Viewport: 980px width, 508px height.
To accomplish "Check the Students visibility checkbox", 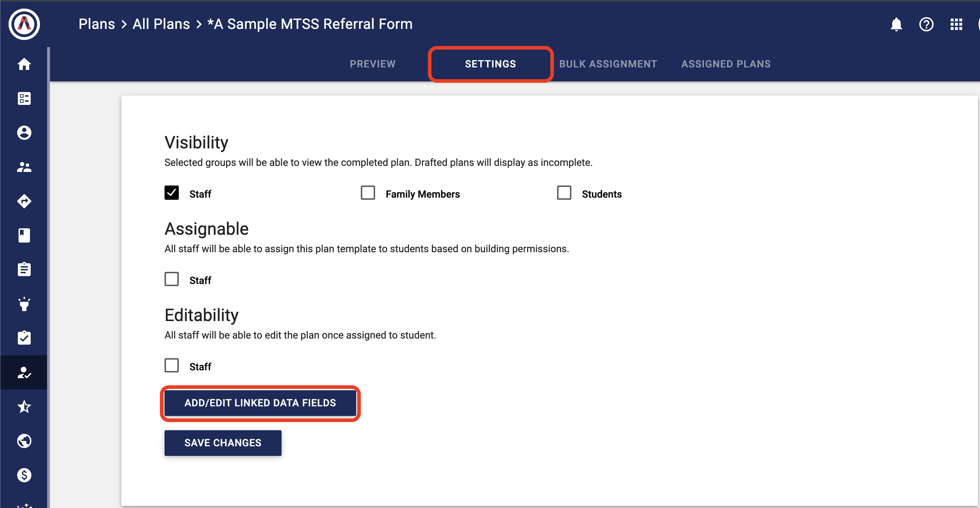I will pos(564,193).
